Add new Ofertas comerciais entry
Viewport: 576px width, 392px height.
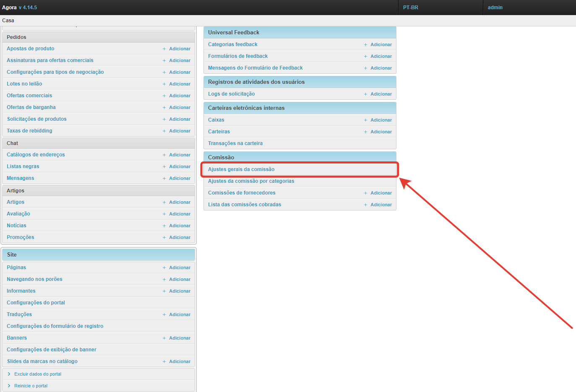(x=180, y=96)
